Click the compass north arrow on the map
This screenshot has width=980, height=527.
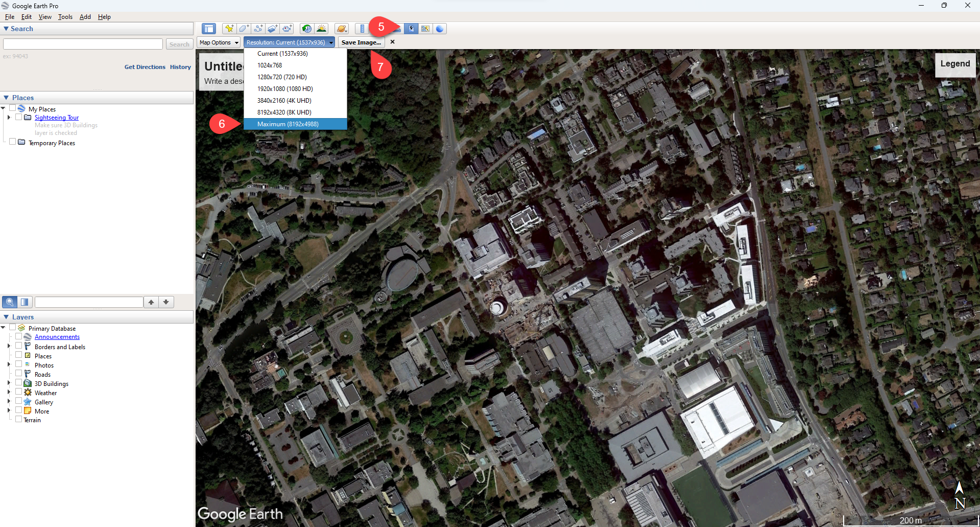tap(960, 495)
